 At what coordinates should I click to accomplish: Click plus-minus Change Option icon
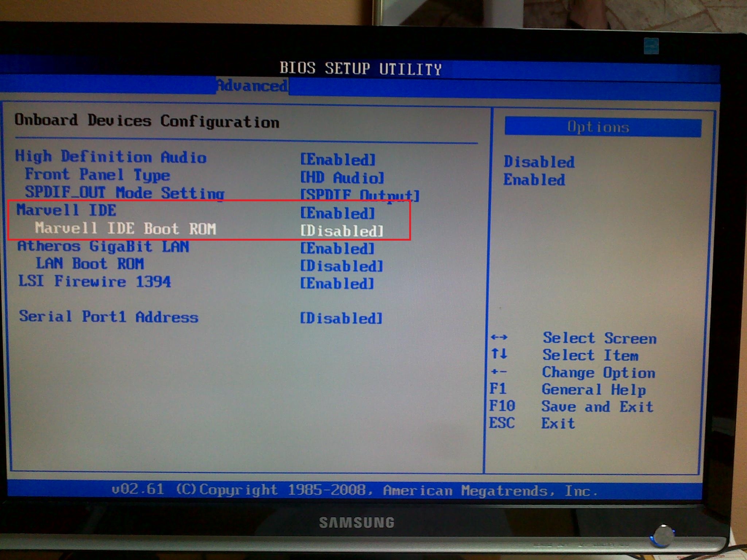tap(499, 372)
